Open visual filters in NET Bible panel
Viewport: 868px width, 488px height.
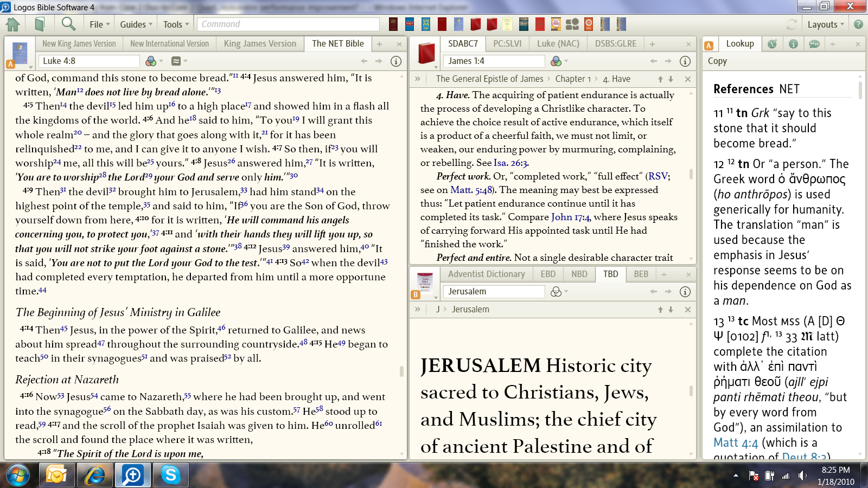click(151, 61)
